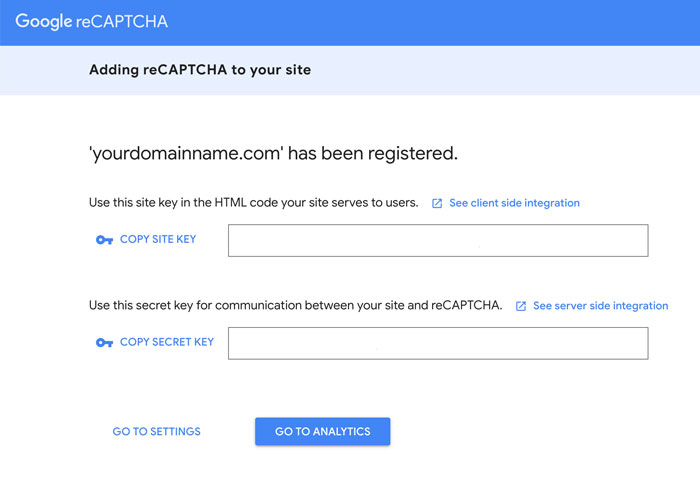Click the word Google in the header

pos(44,21)
